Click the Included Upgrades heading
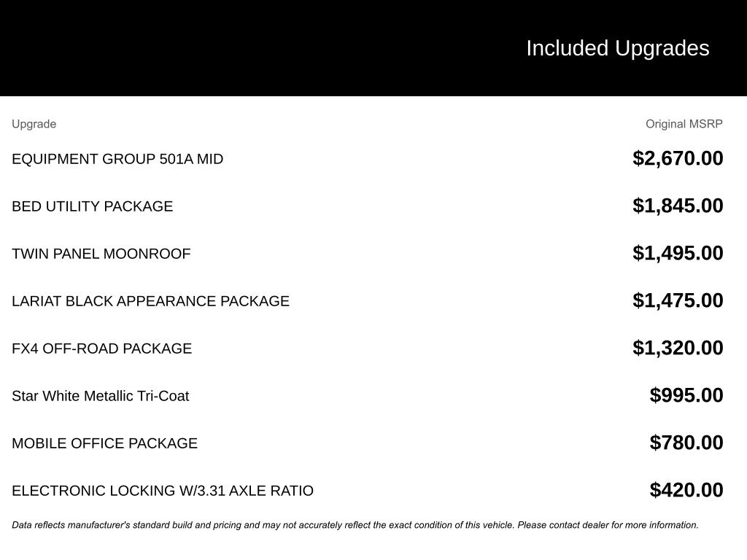Viewport: 747px width, 560px height. coord(617,48)
